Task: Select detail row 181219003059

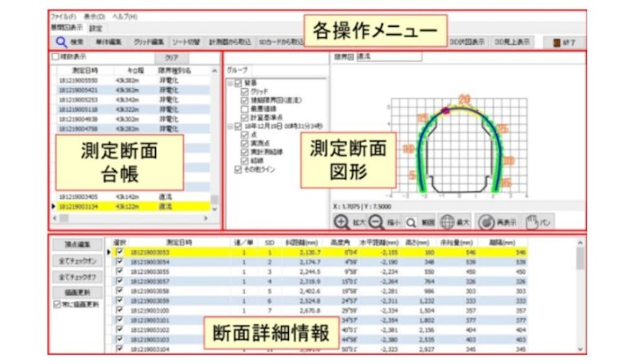Action: tap(320, 301)
